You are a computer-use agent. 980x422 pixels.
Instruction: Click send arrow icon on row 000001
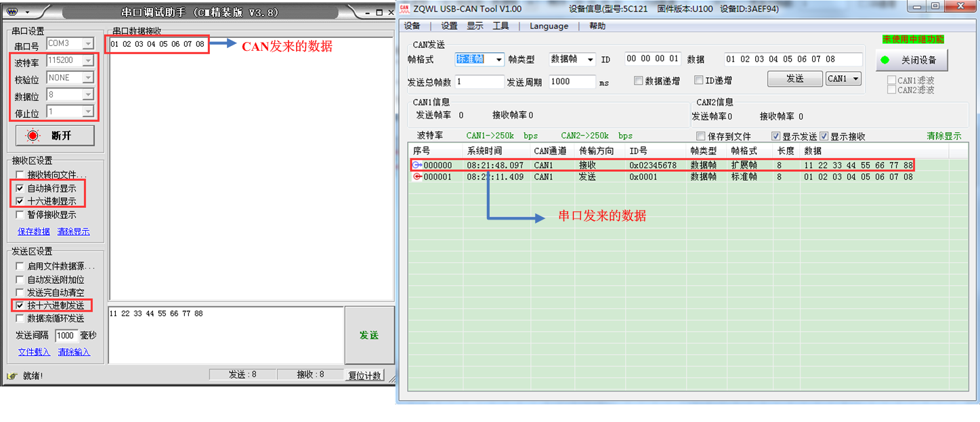pos(417,177)
